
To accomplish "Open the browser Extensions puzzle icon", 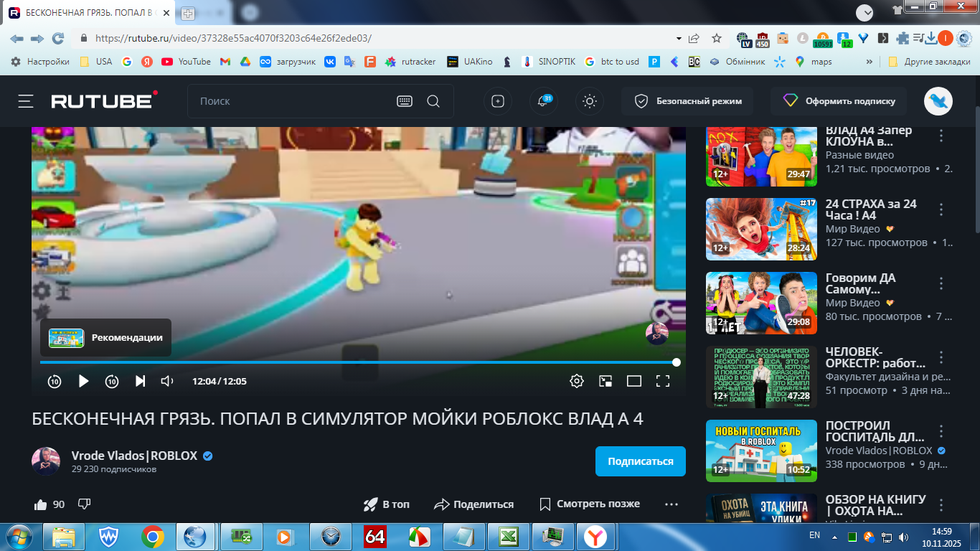I will (x=903, y=38).
